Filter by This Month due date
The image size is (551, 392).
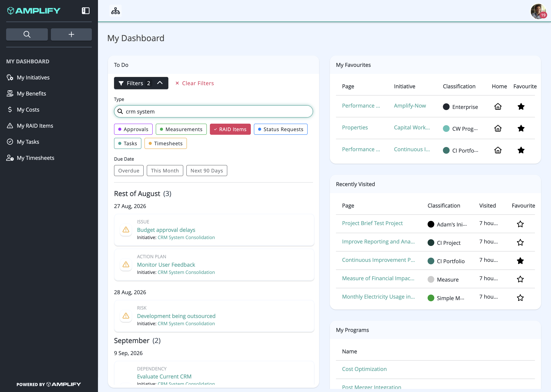165,171
